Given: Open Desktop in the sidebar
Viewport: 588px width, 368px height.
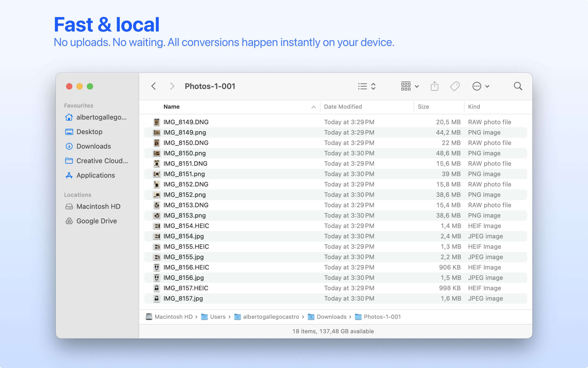Looking at the screenshot, I should (84, 132).
